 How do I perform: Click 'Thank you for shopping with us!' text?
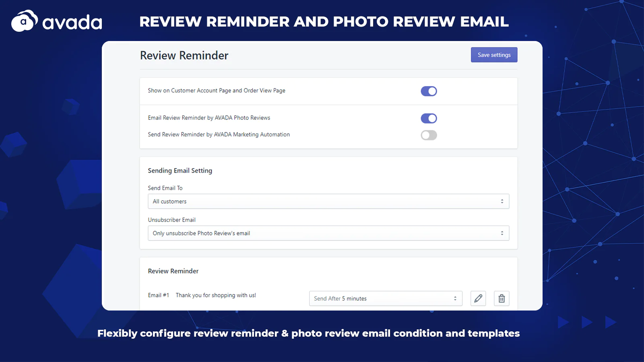tap(216, 295)
